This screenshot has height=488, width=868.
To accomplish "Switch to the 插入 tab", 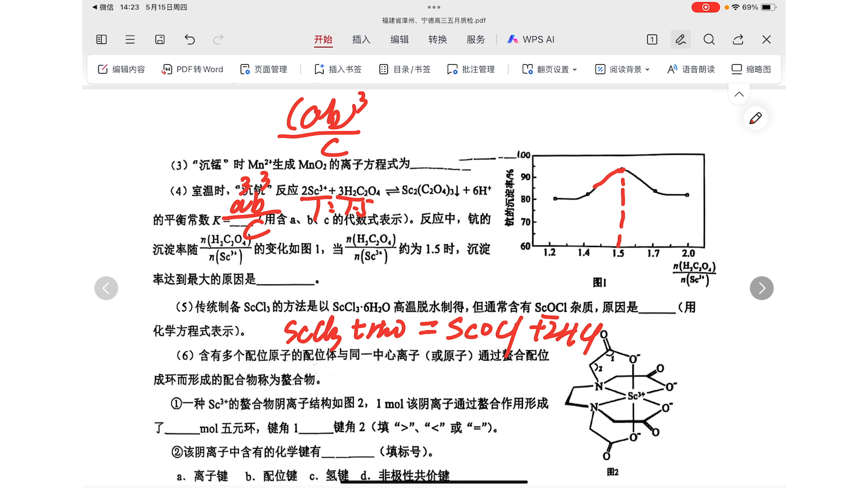I will pyautogui.click(x=361, y=40).
